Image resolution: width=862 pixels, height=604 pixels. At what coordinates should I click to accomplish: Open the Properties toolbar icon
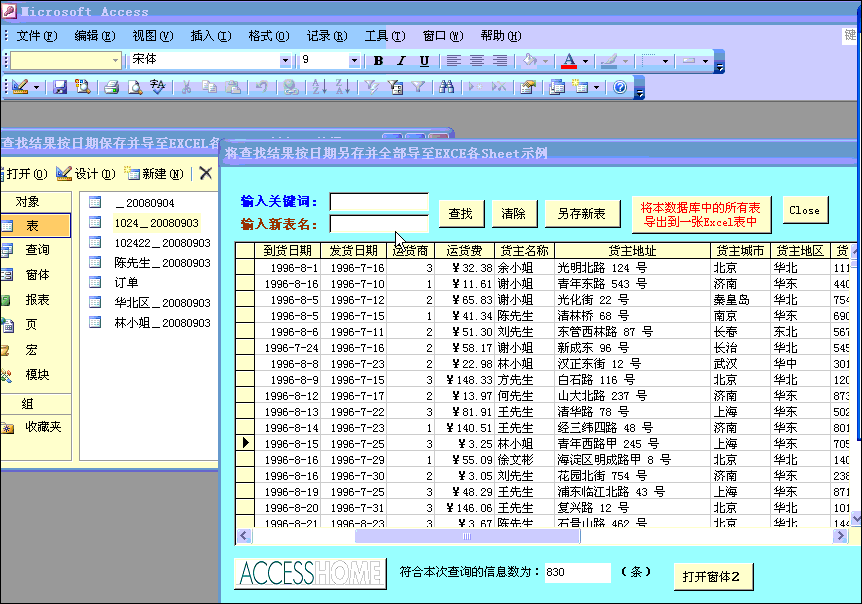coord(528,87)
